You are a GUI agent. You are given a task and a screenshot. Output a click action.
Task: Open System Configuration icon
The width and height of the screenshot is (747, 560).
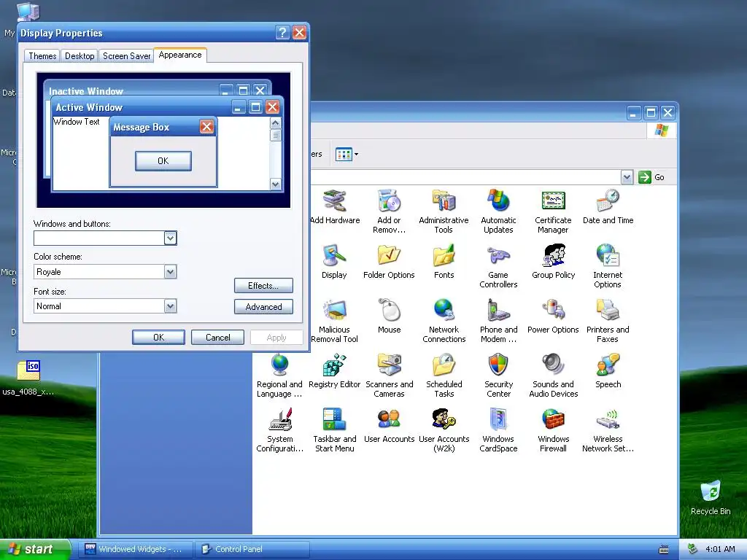click(x=279, y=430)
